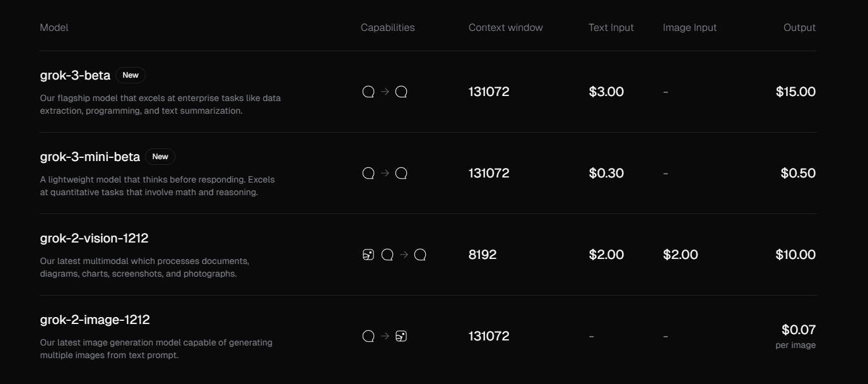
Task: Click the arrow icon in grok-3-beta capabilities
Action: [x=385, y=92]
